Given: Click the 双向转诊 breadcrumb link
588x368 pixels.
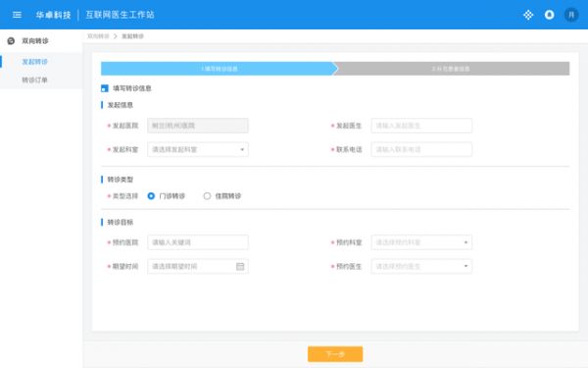Looking at the screenshot, I should click(98, 36).
